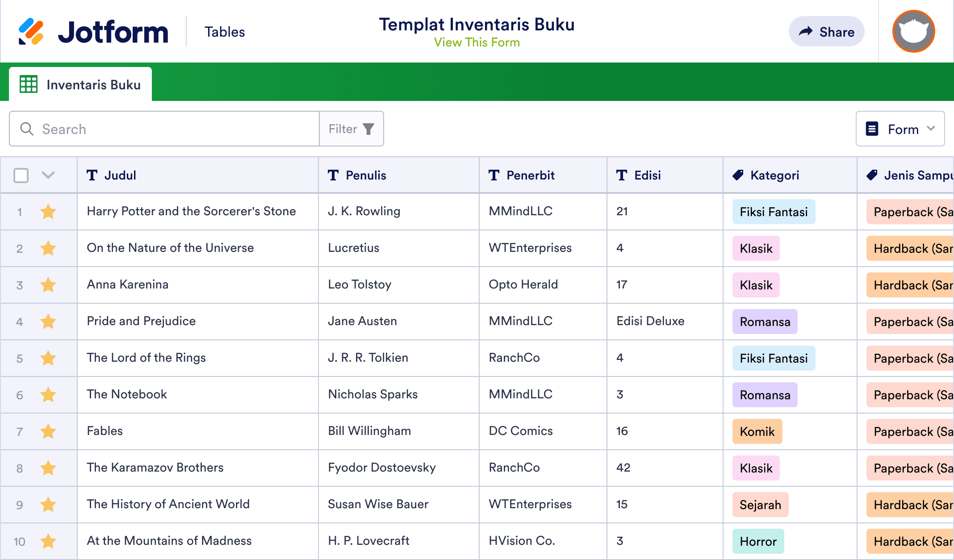Click the Tables menu label
This screenshot has height=560, width=954.
pos(225,31)
